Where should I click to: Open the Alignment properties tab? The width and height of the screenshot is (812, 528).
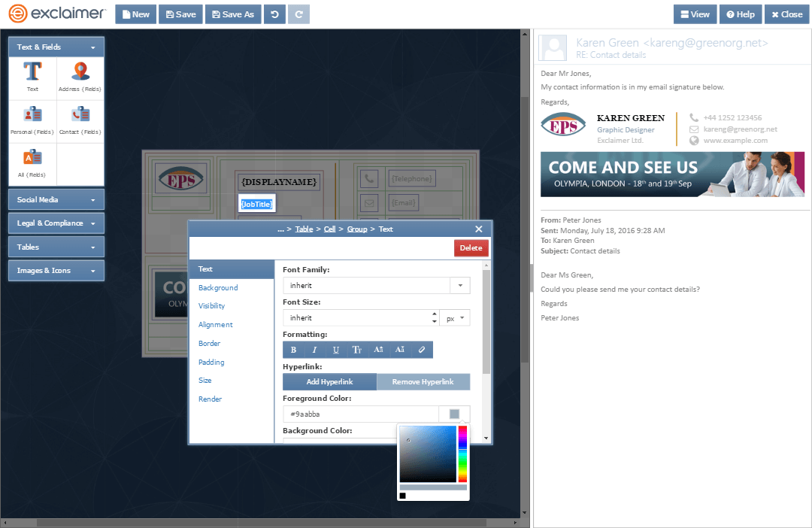coord(216,324)
